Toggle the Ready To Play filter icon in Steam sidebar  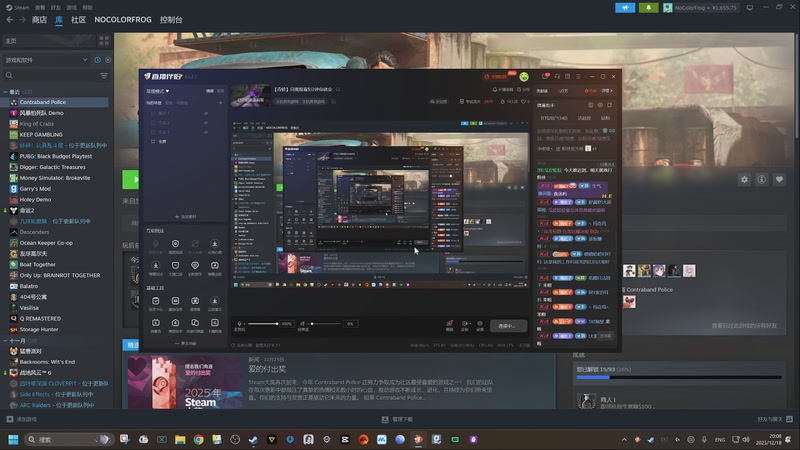pyautogui.click(x=108, y=60)
